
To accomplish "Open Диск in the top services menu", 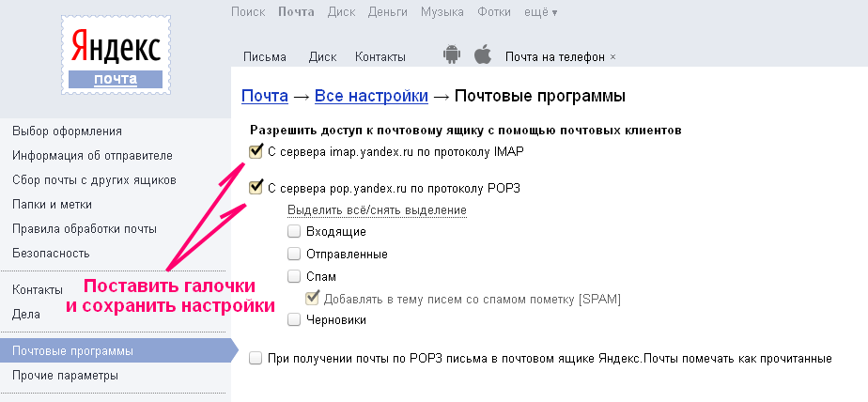I will [x=342, y=12].
